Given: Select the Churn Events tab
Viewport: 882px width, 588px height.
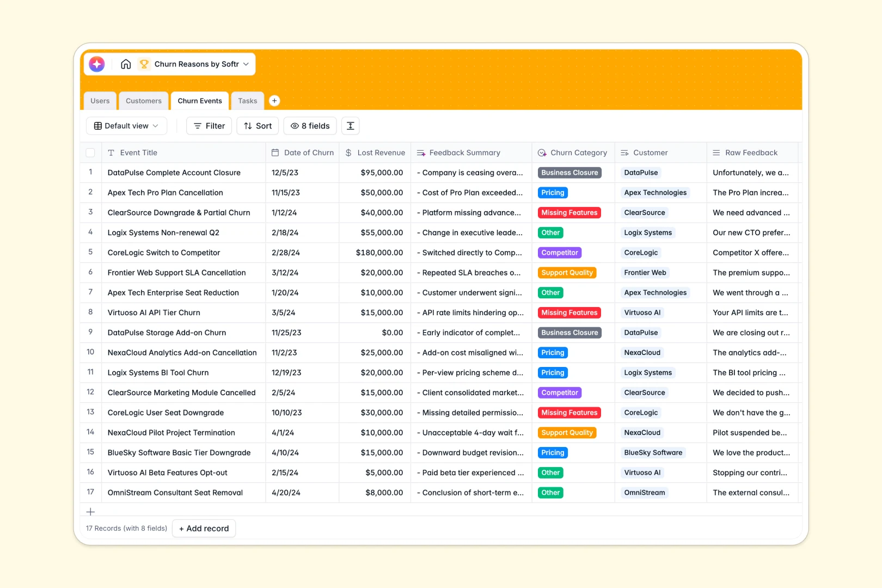Looking at the screenshot, I should coord(200,101).
